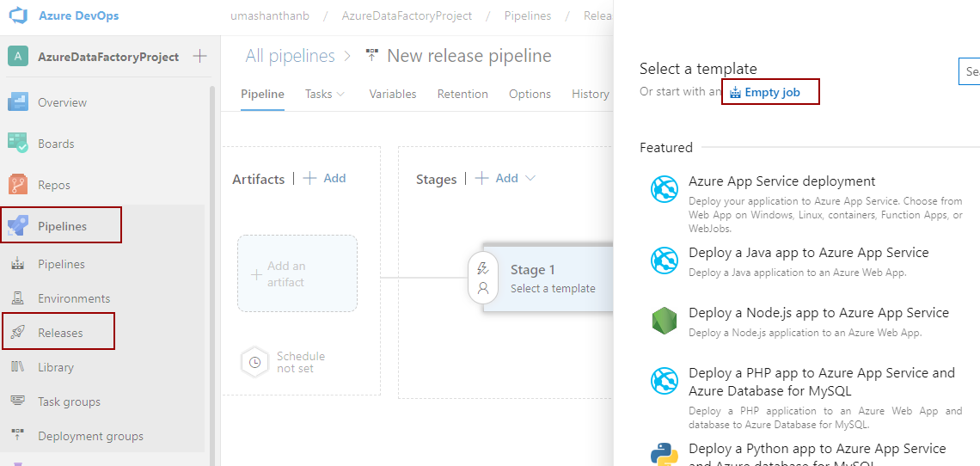Click the Azure App Service deployment template icon
This screenshot has width=980, height=466.
tap(664, 189)
